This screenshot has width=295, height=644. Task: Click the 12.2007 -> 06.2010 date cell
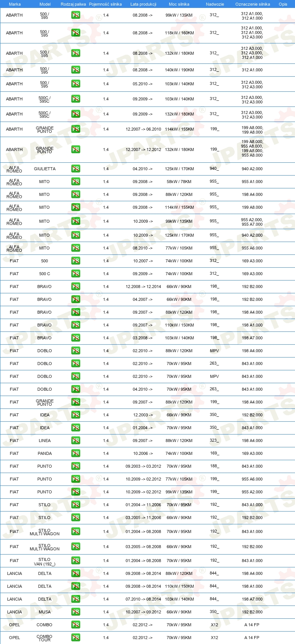(x=143, y=129)
